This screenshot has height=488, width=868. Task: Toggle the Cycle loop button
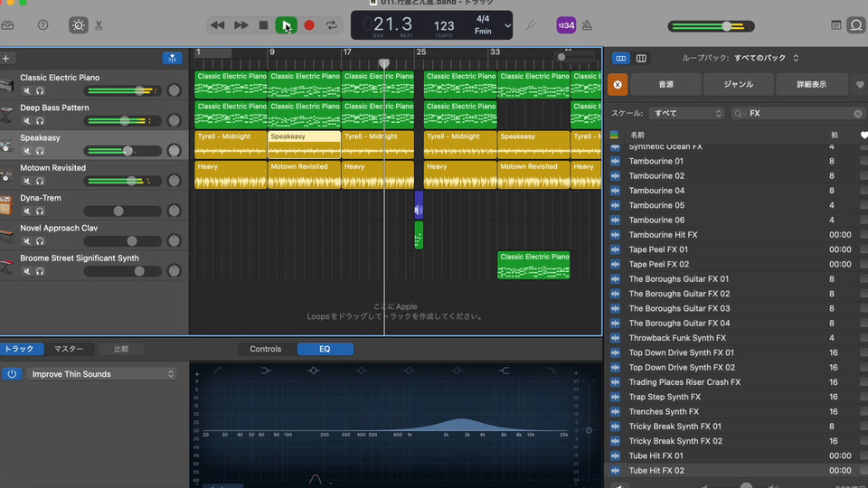tap(332, 25)
